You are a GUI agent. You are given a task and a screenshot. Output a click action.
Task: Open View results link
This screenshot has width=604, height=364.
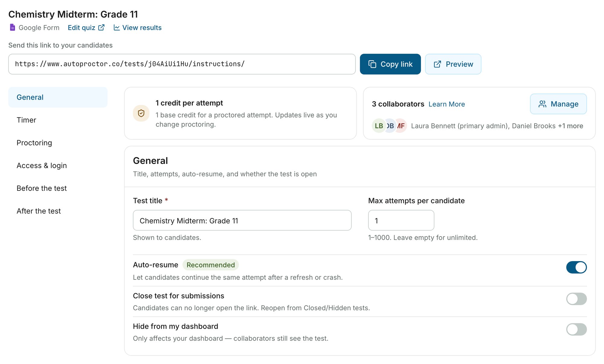(137, 27)
